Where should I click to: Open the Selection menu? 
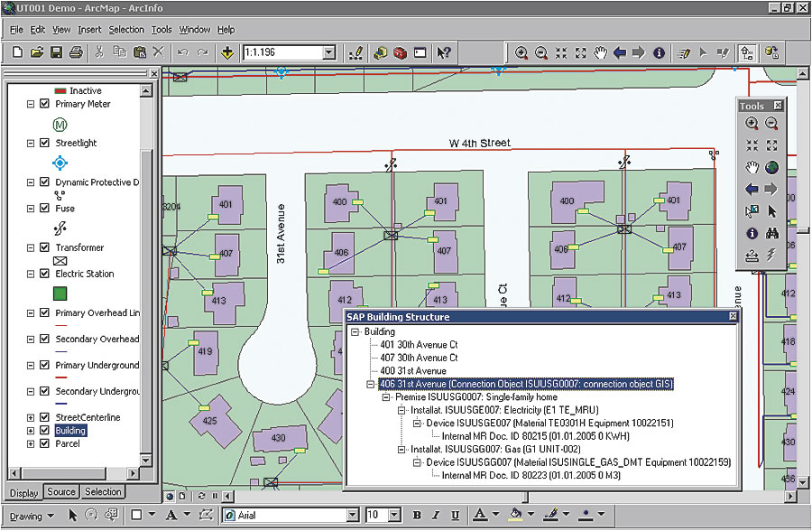point(126,30)
